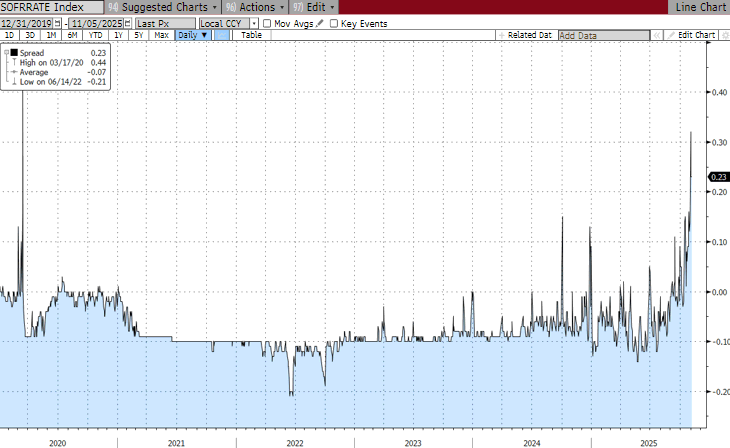730x448 pixels.
Task: Click the black Spread series legend square
Action: click(x=15, y=53)
